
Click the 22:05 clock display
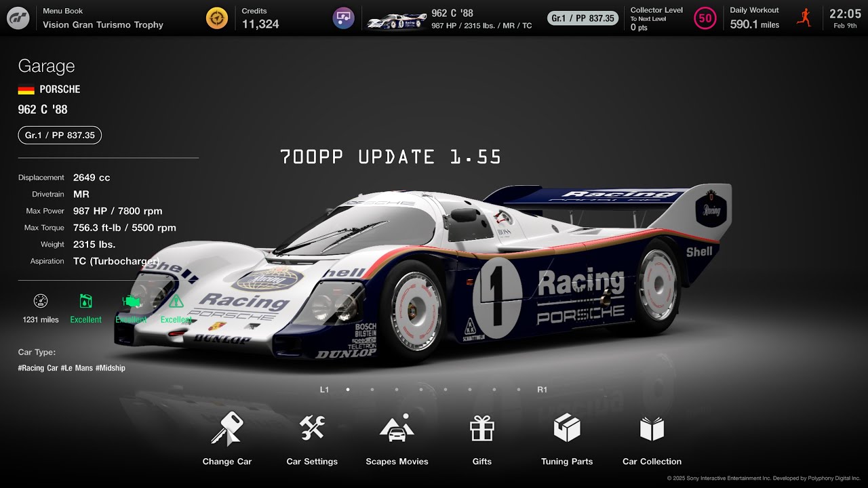[845, 14]
